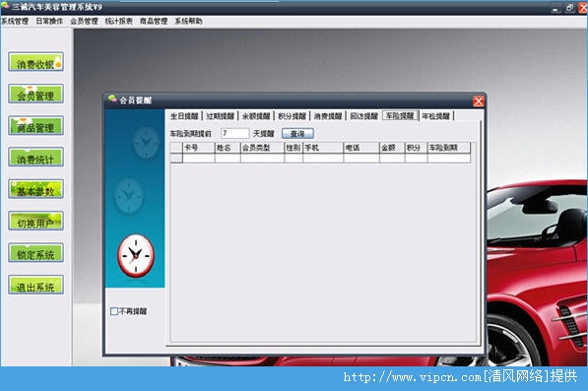Click the 姓名 column header
The height and width of the screenshot is (391, 588).
[x=228, y=148]
